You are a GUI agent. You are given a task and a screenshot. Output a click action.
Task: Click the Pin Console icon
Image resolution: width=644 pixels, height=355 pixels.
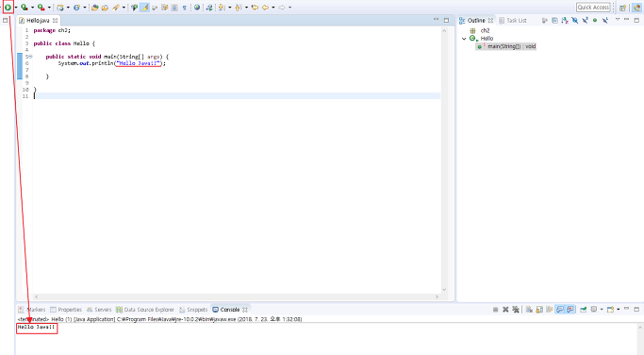pyautogui.click(x=584, y=310)
